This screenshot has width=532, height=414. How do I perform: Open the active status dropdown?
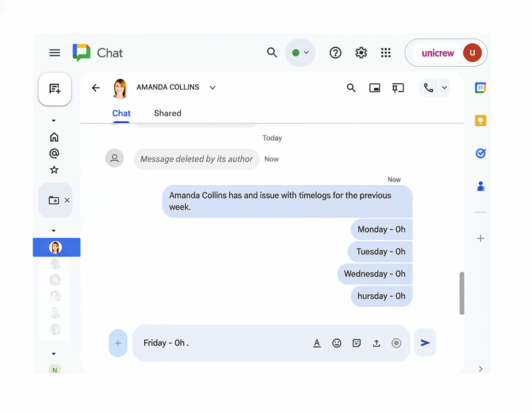click(x=301, y=53)
